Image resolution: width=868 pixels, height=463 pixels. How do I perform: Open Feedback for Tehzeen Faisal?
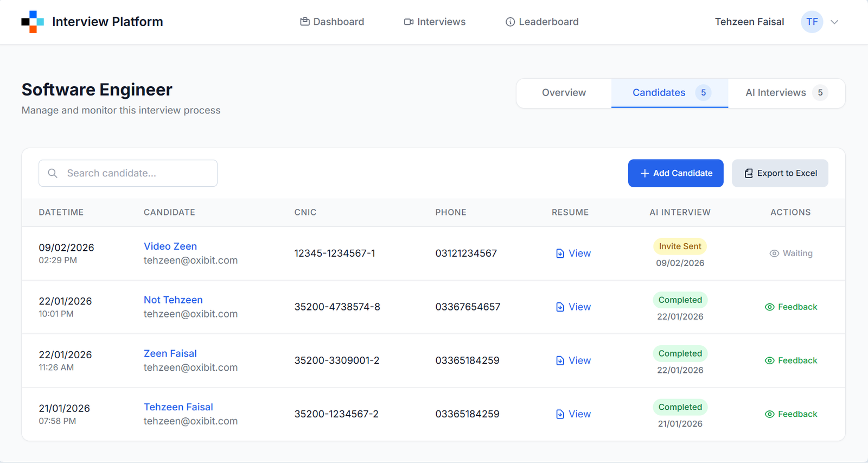791,414
